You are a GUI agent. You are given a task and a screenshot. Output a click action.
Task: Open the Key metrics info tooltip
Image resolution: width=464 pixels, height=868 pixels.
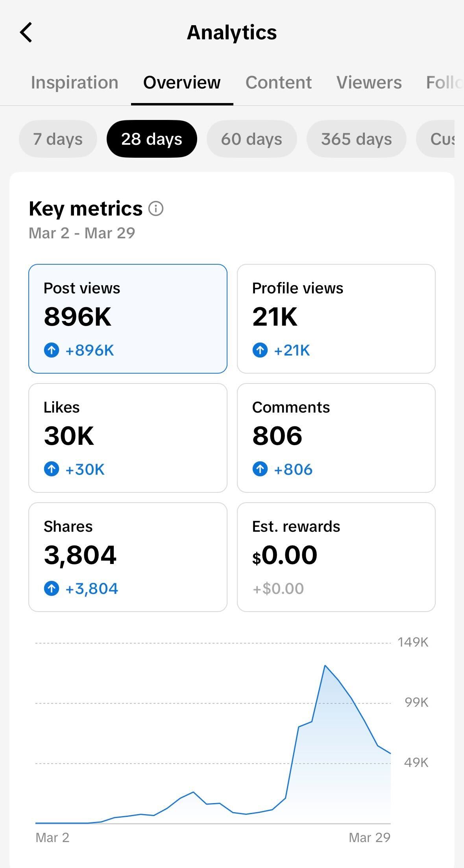pyautogui.click(x=156, y=208)
